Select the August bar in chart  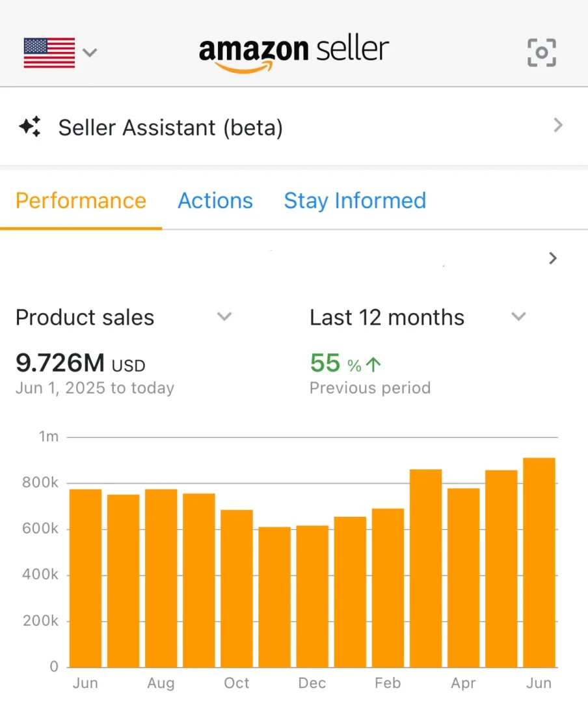point(161,579)
